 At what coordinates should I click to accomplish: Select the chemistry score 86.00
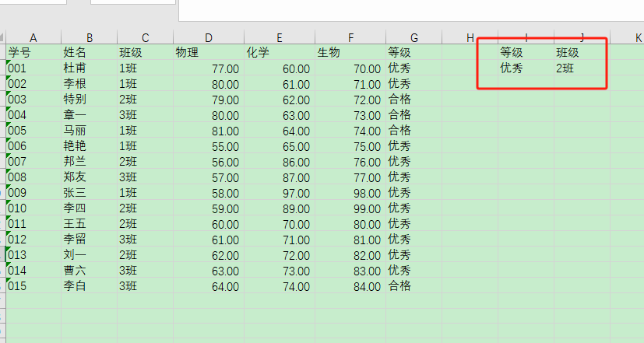tap(280, 161)
